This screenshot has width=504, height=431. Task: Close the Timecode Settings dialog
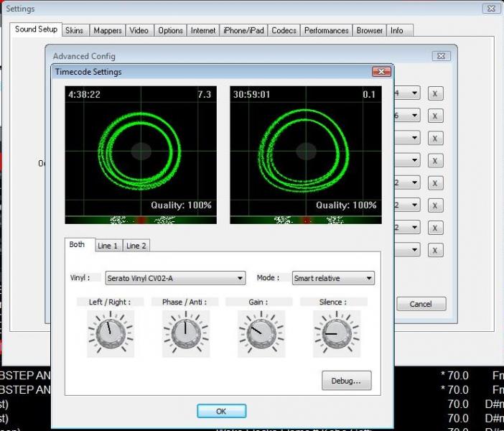381,72
